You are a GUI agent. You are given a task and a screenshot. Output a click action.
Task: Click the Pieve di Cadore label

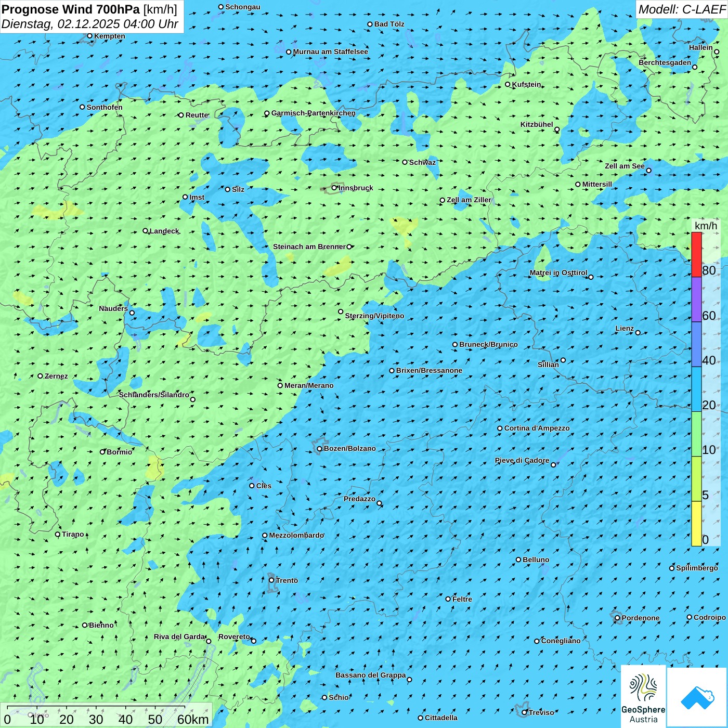tap(522, 460)
